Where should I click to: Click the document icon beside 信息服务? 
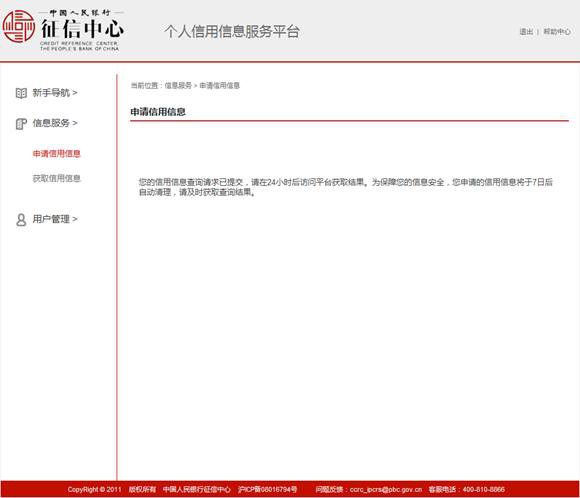coord(21,124)
